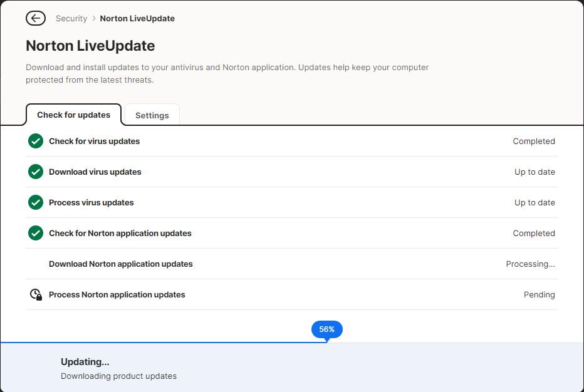Click the 56% progress indicator bubble
This screenshot has height=392, width=584.
click(326, 329)
